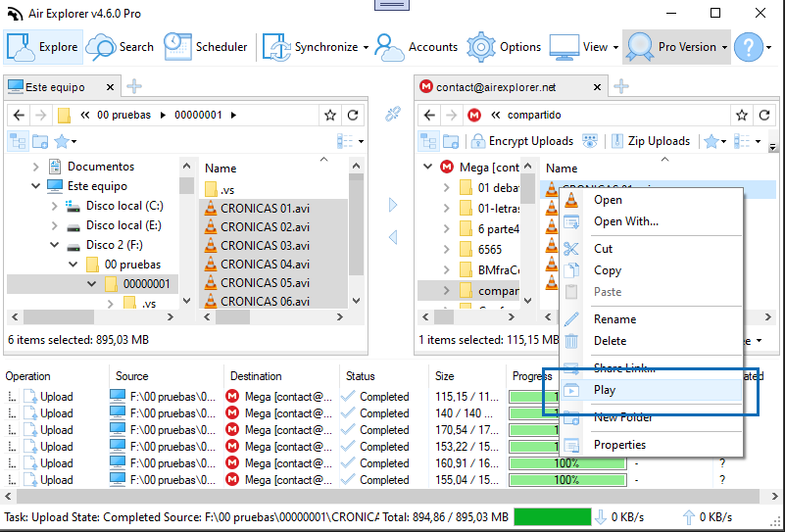Image resolution: width=785 pixels, height=532 pixels.
Task: Refresh the Mega compartido folder
Action: 764,116
